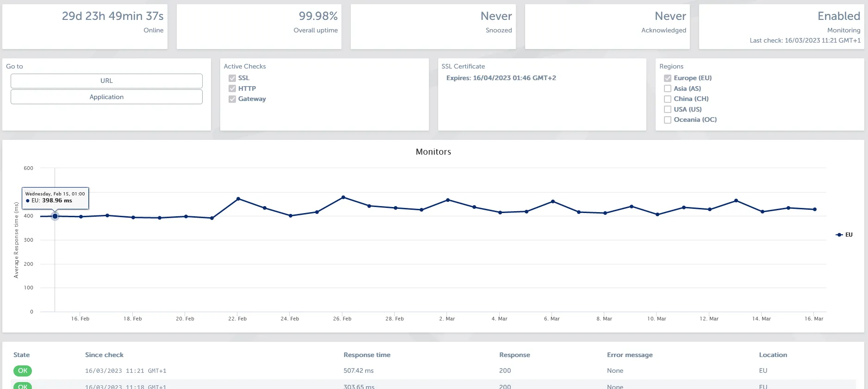Viewport: 868px width, 389px height.
Task: Click the Since check column header
Action: [104, 355]
